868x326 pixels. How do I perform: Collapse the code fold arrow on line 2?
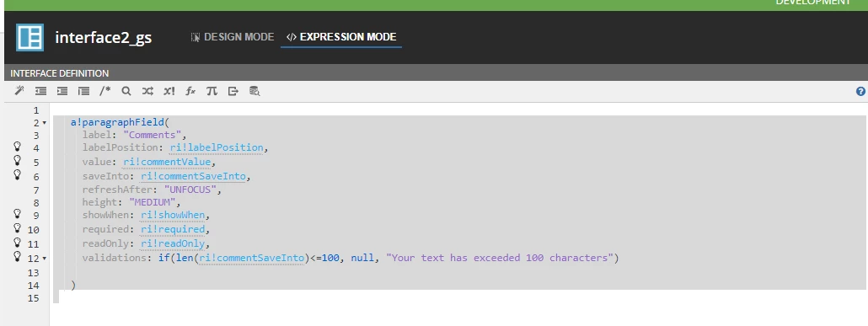tap(45, 123)
